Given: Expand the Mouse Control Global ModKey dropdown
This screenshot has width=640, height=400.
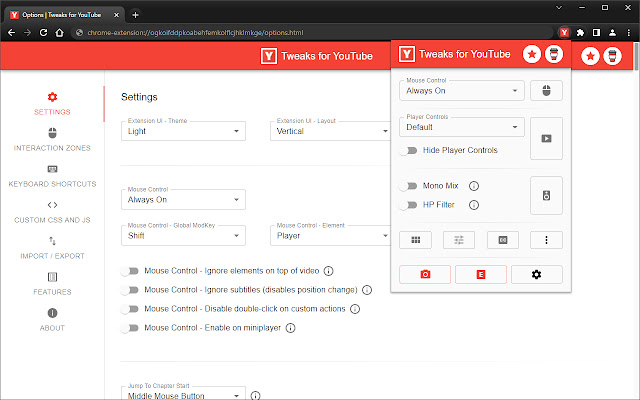Looking at the screenshot, I should tap(184, 236).
